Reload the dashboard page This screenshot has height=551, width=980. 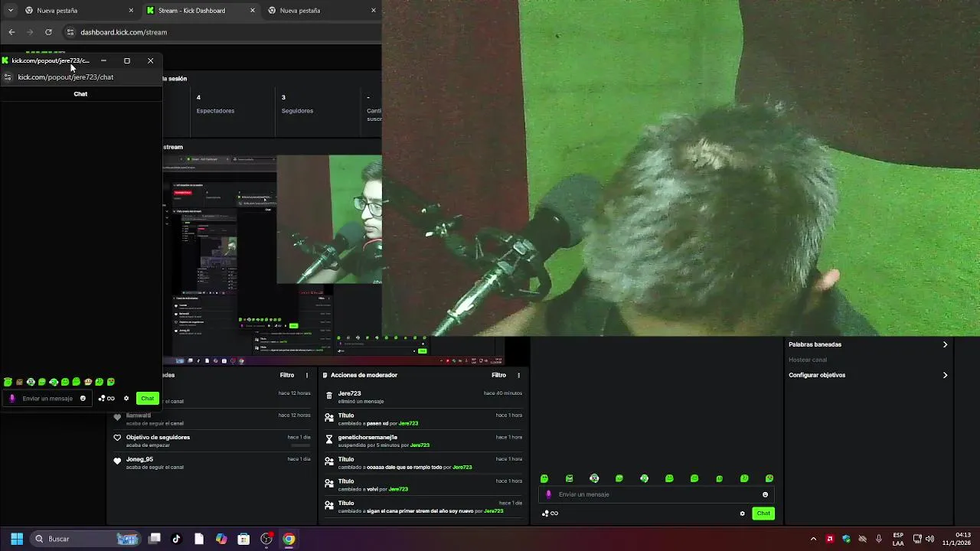(x=48, y=32)
